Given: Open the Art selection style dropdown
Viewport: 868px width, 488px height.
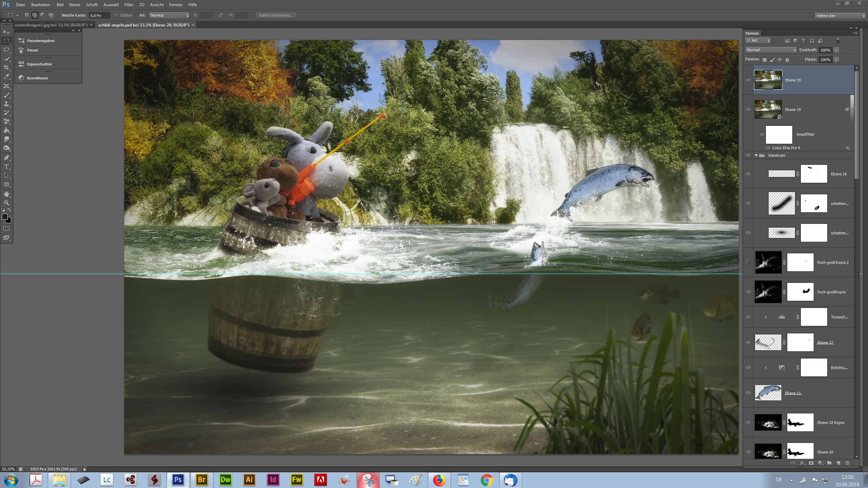Looking at the screenshot, I should point(169,15).
